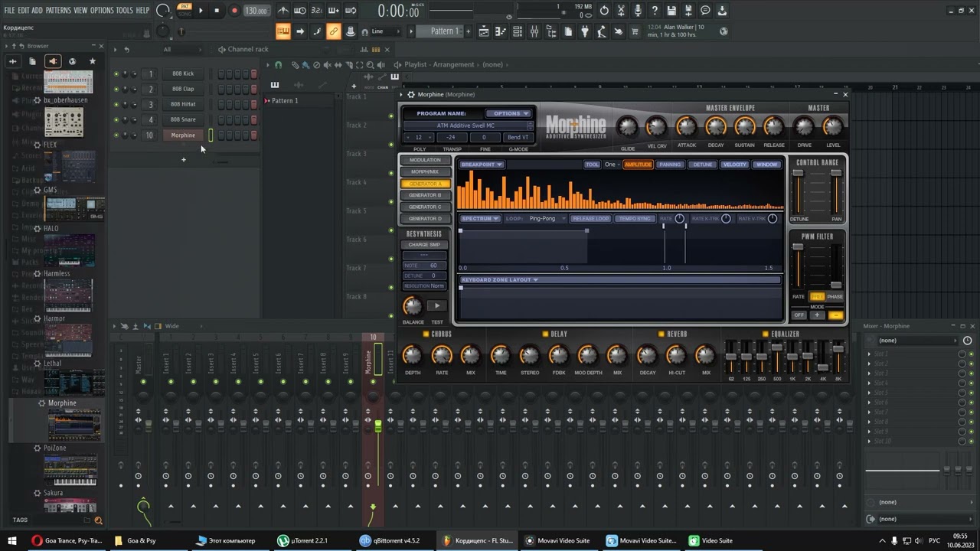Toggle the orange link multi-controller icon
This screenshot has height=551, width=980.
click(x=333, y=31)
